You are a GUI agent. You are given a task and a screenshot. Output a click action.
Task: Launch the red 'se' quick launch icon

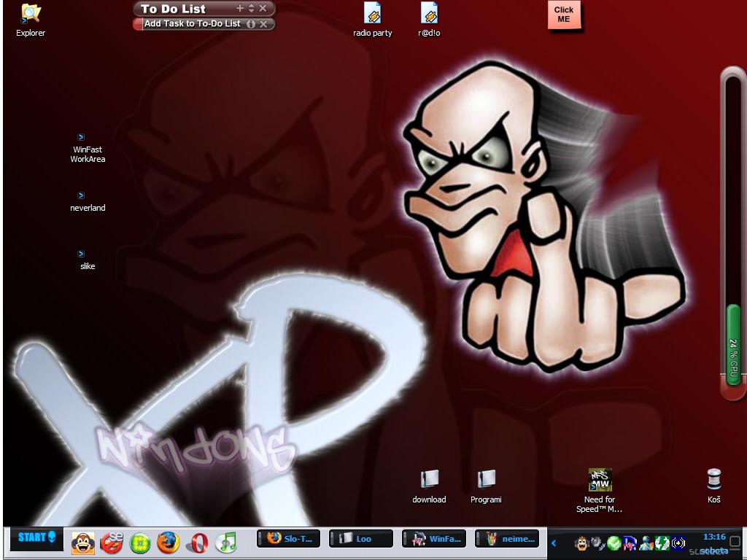coord(112,542)
